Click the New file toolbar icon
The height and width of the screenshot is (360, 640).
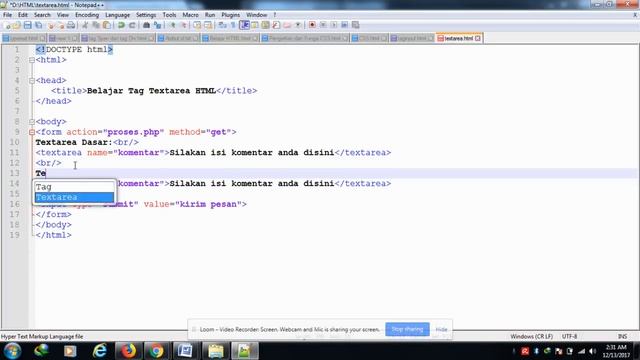click(7, 25)
